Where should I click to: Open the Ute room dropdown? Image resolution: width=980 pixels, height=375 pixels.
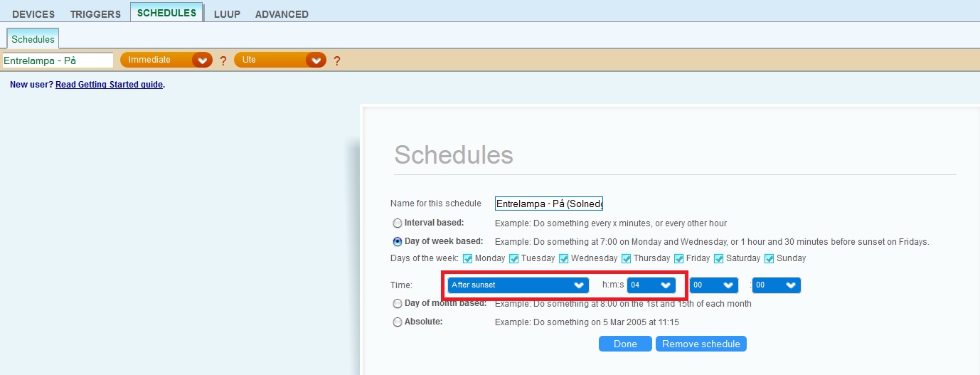click(280, 60)
